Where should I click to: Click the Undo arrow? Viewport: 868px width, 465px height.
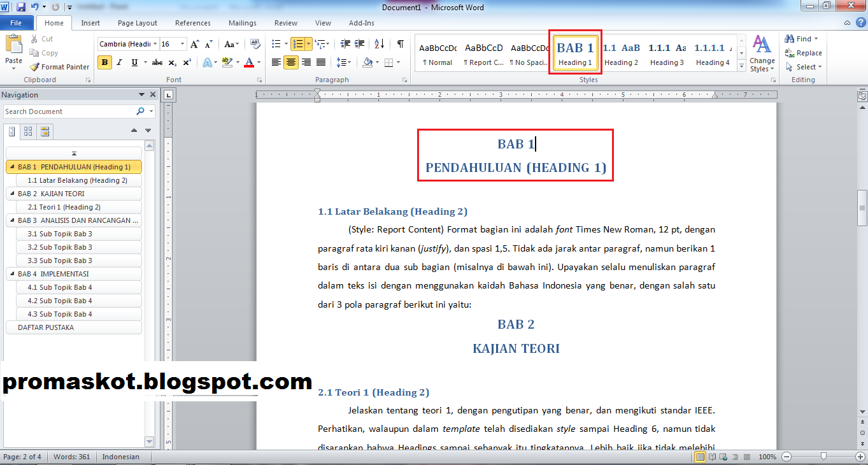[x=35, y=7]
